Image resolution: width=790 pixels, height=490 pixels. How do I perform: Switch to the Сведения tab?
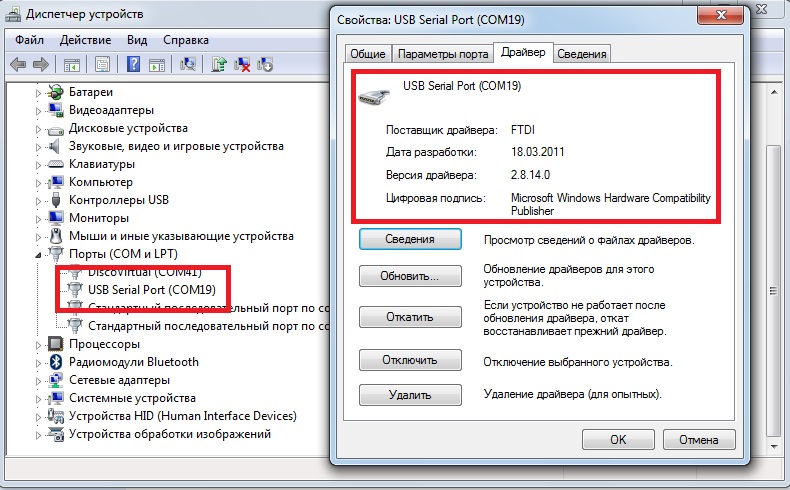(582, 54)
